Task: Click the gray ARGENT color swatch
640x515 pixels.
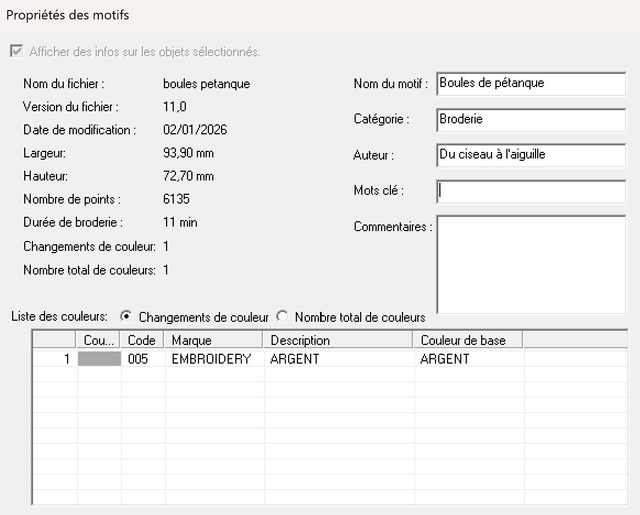Action: (x=99, y=359)
